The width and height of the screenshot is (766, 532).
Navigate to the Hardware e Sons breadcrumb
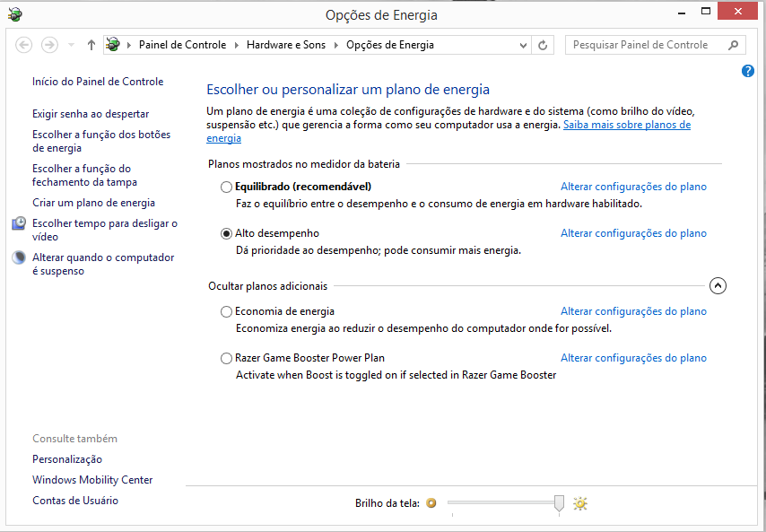pyautogui.click(x=286, y=45)
